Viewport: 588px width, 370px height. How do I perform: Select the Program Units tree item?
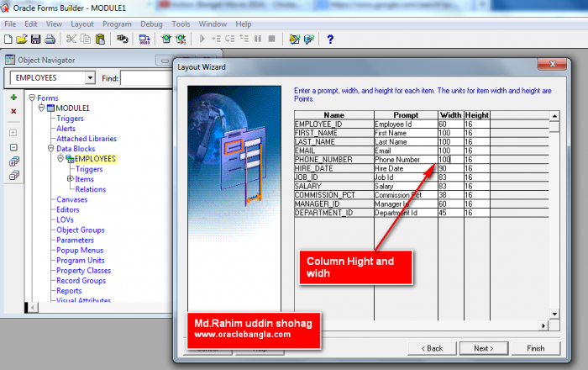81,260
